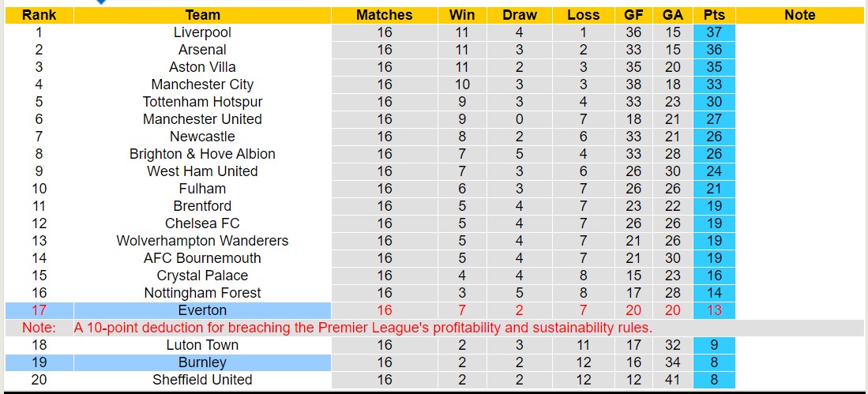Open Brighton & Hove Albion team link
The image size is (868, 394).
(x=202, y=154)
